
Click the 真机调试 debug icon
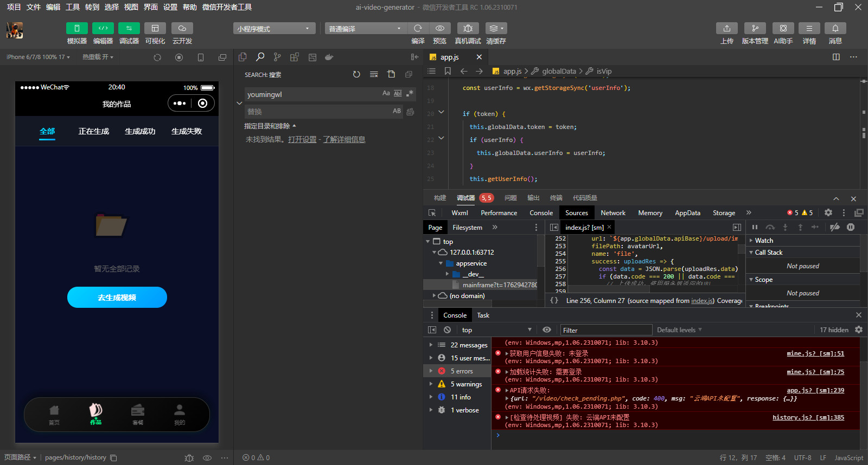pos(468,28)
